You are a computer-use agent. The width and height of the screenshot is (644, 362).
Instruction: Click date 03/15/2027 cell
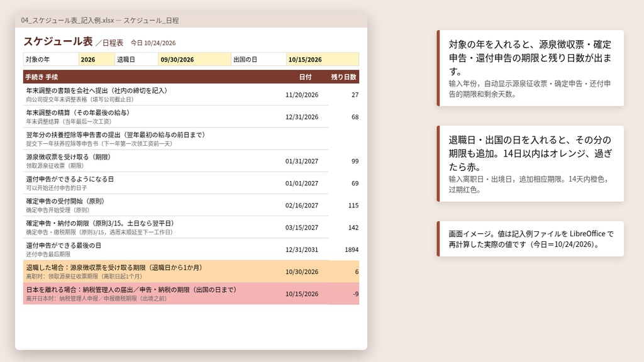[x=302, y=228]
